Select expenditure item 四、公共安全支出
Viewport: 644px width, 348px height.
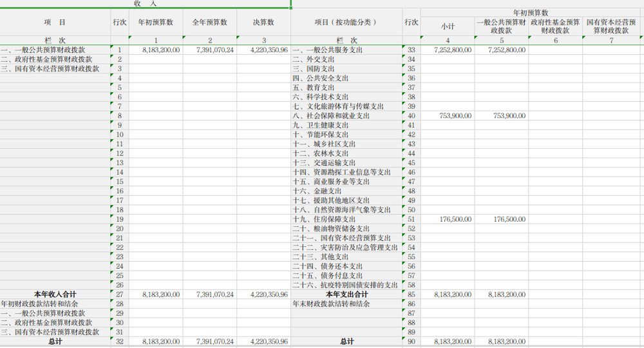click(346, 78)
